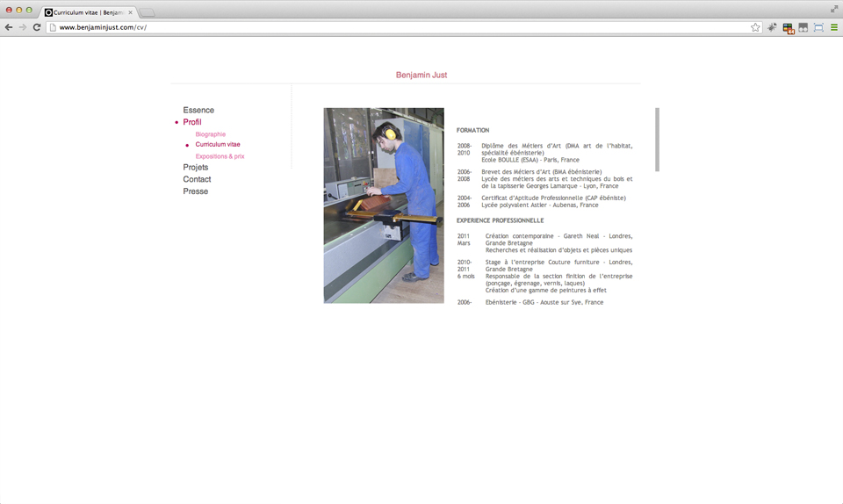Click the Création d'une gamme de peintures line

(x=545, y=290)
